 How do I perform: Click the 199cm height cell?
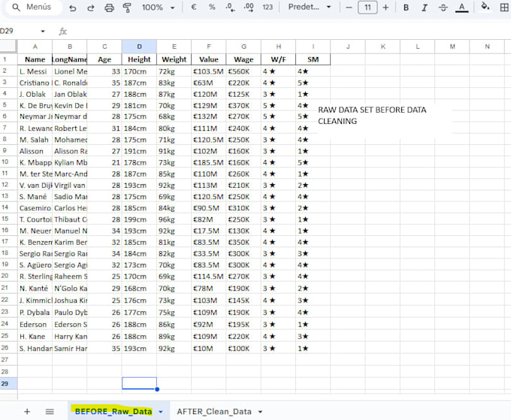coord(139,219)
